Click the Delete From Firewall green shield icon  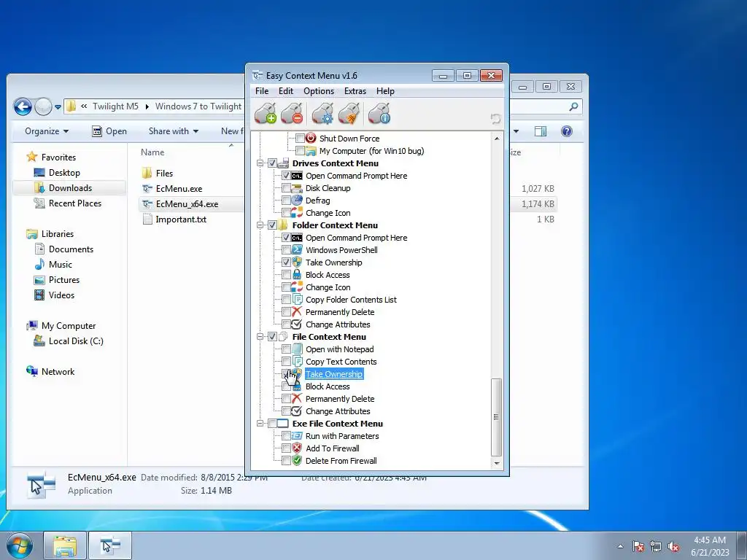[x=297, y=461]
